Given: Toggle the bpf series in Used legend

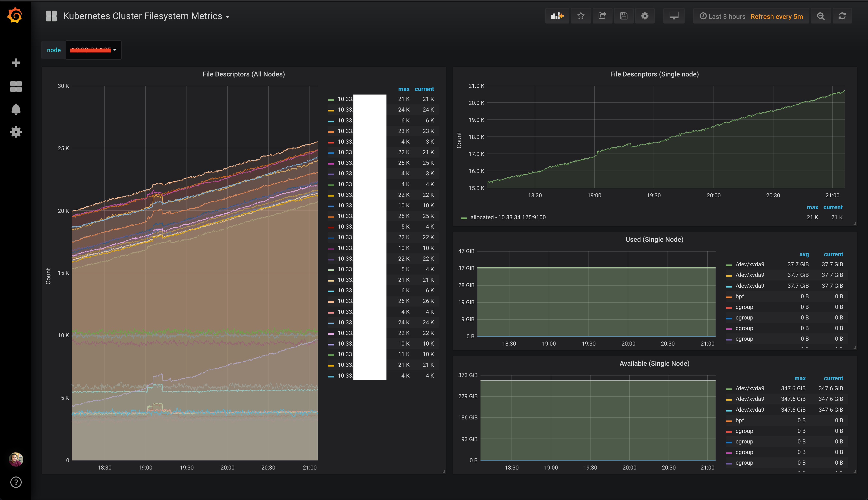Looking at the screenshot, I should click(x=740, y=296).
